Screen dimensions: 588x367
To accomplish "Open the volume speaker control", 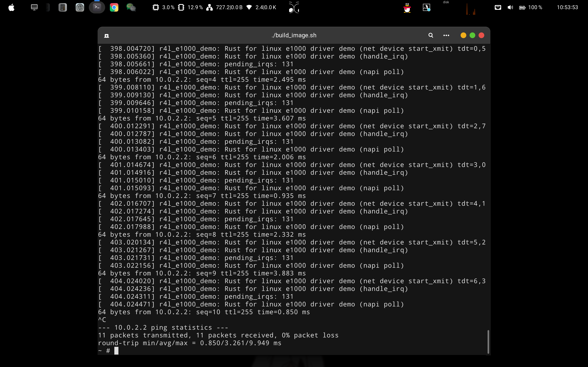I will click(x=510, y=8).
